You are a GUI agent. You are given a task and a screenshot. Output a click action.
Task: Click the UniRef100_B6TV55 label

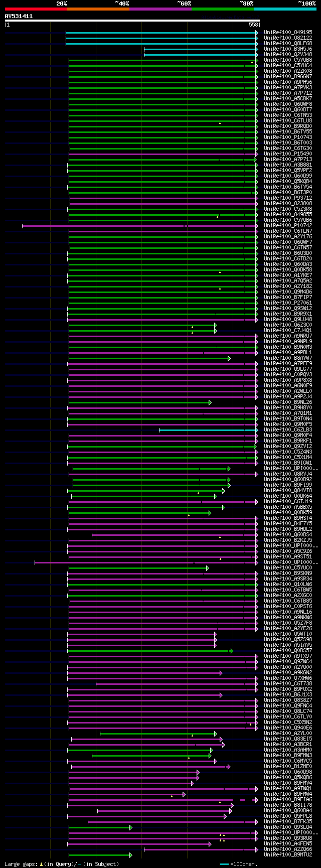pos(288,131)
